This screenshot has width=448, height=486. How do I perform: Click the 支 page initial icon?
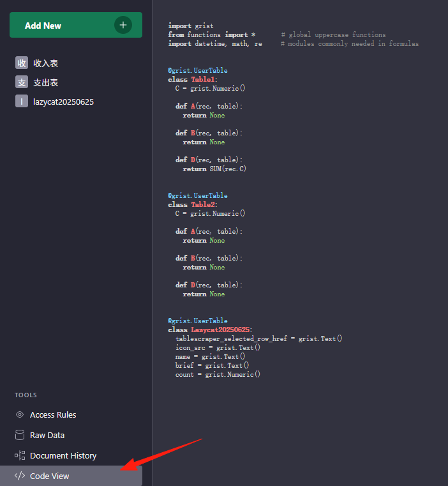click(22, 82)
